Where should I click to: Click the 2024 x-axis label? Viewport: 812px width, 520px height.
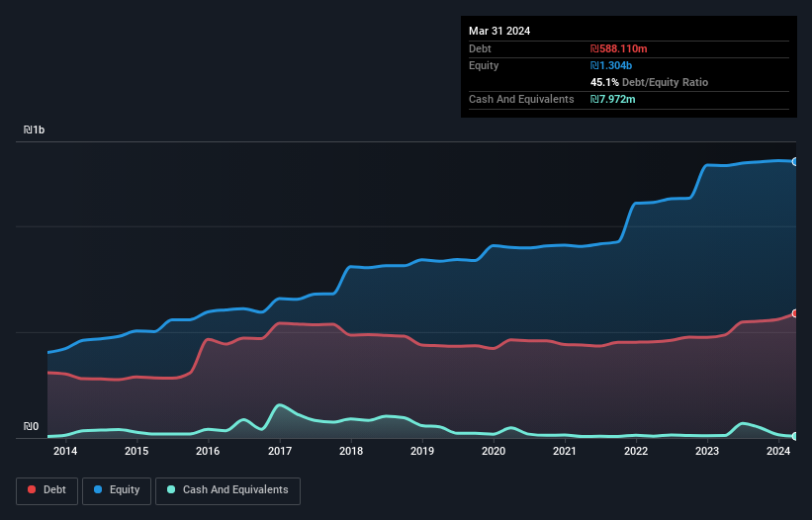(778, 451)
